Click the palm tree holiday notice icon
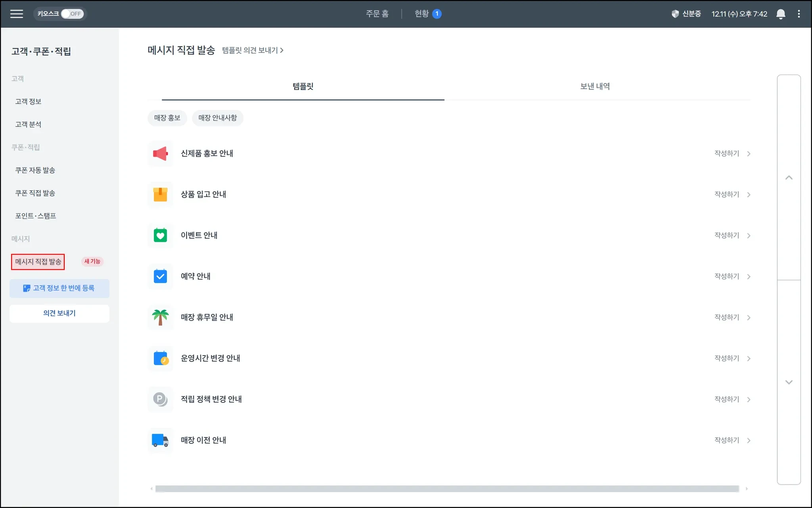 (160, 317)
